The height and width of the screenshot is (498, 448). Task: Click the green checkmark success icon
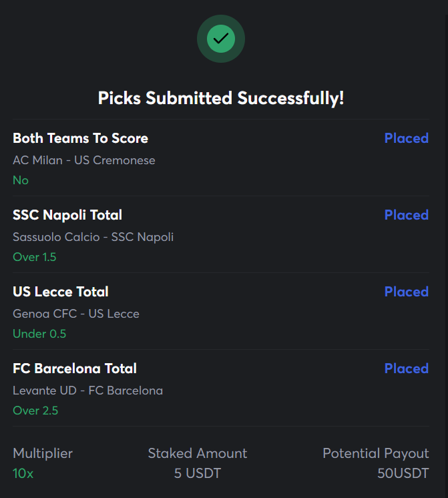click(x=221, y=39)
